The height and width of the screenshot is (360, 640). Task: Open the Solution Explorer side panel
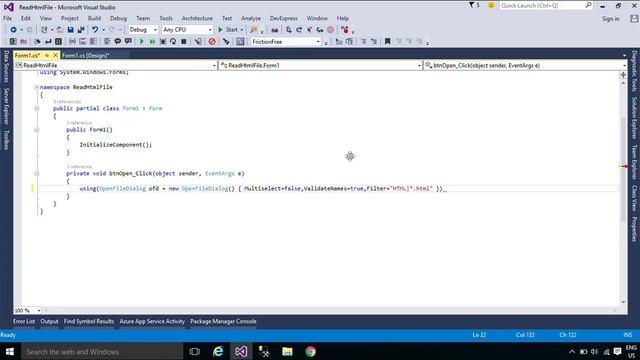[634, 118]
